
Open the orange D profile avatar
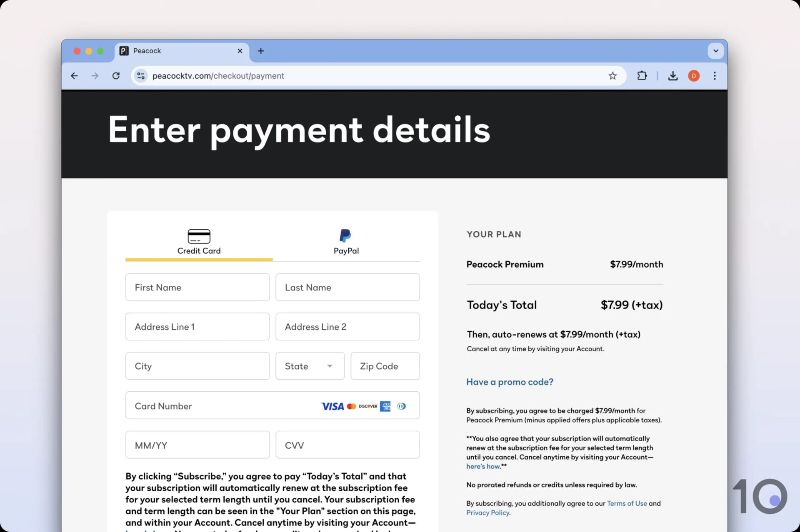[x=694, y=76]
